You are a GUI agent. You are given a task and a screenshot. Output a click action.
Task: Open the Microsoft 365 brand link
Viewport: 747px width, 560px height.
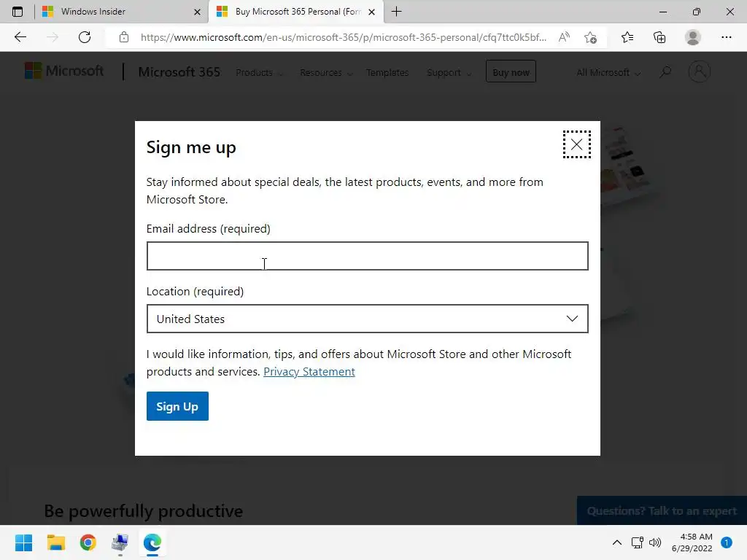179,72
